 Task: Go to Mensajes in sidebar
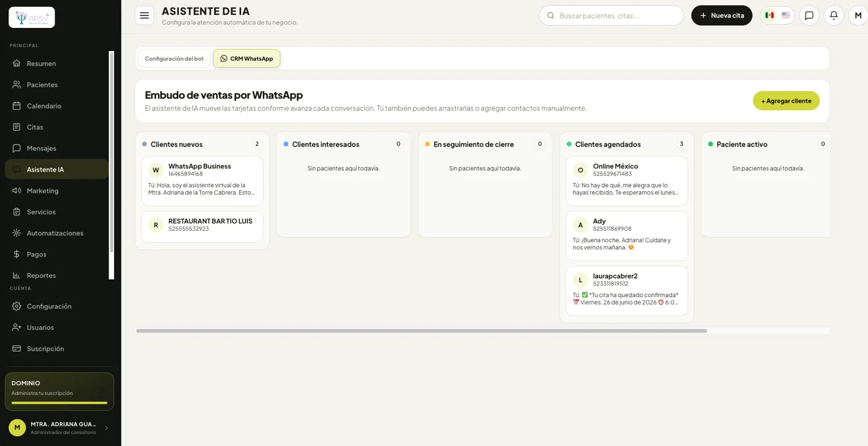click(x=57, y=148)
